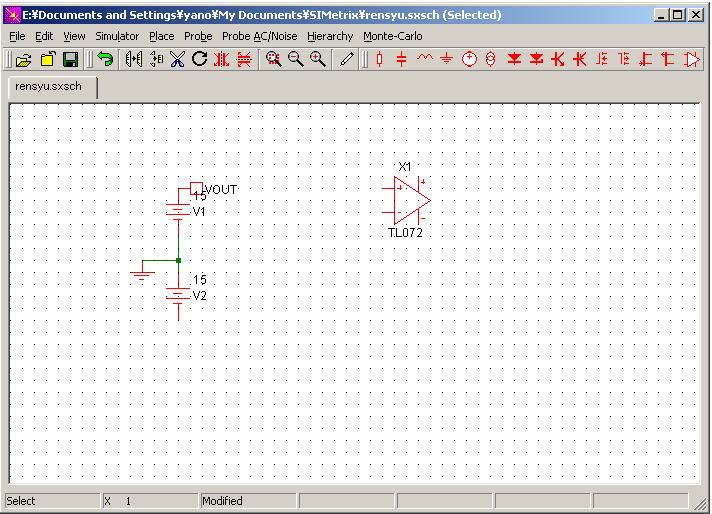Open the Hierarchy menu
The height and width of the screenshot is (514, 712).
click(330, 36)
